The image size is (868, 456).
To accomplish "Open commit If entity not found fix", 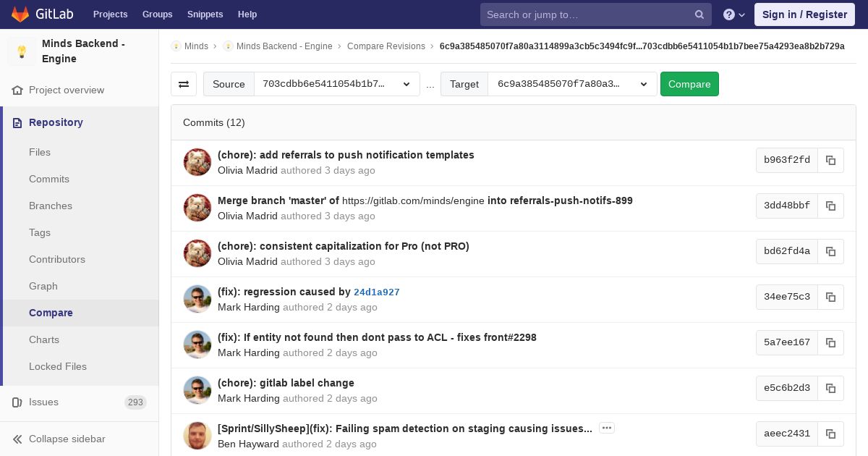I will [x=377, y=337].
